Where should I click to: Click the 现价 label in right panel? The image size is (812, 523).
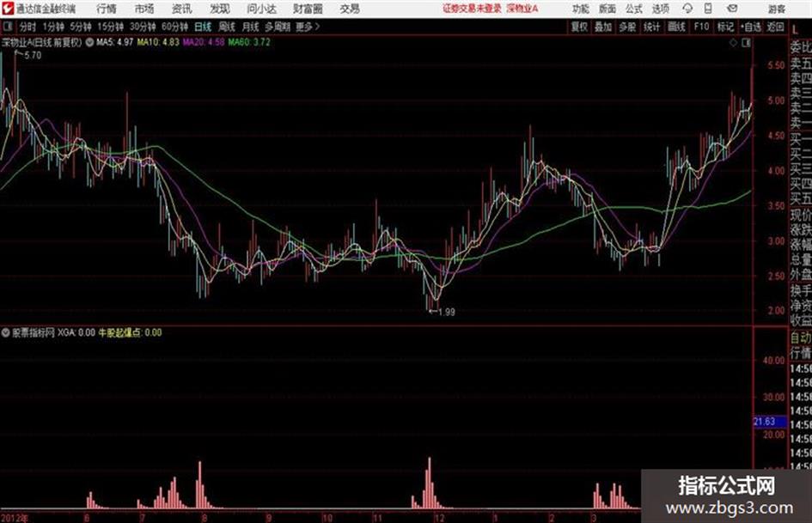tap(801, 215)
